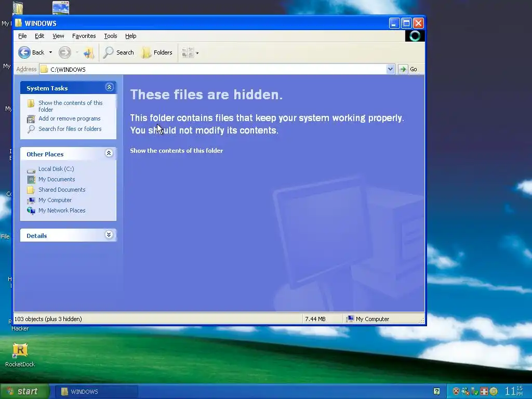This screenshot has width=532, height=399.
Task: Open the View menu
Action: (58, 36)
